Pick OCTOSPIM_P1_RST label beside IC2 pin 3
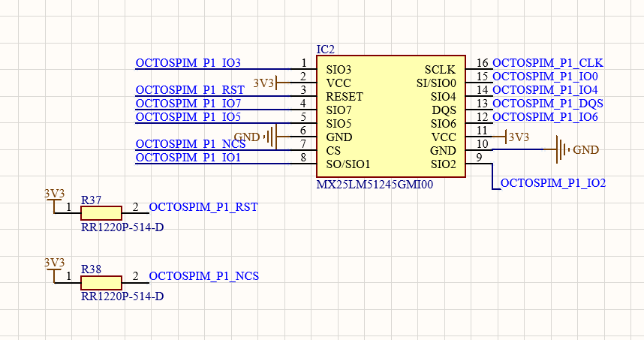The height and width of the screenshot is (340, 644). tap(190, 90)
